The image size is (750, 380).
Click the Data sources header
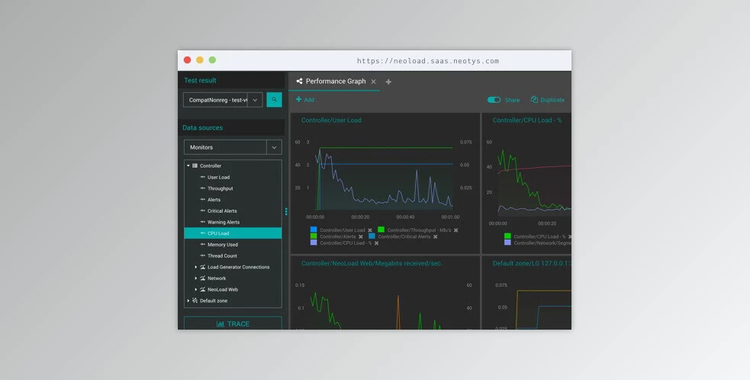(202, 128)
